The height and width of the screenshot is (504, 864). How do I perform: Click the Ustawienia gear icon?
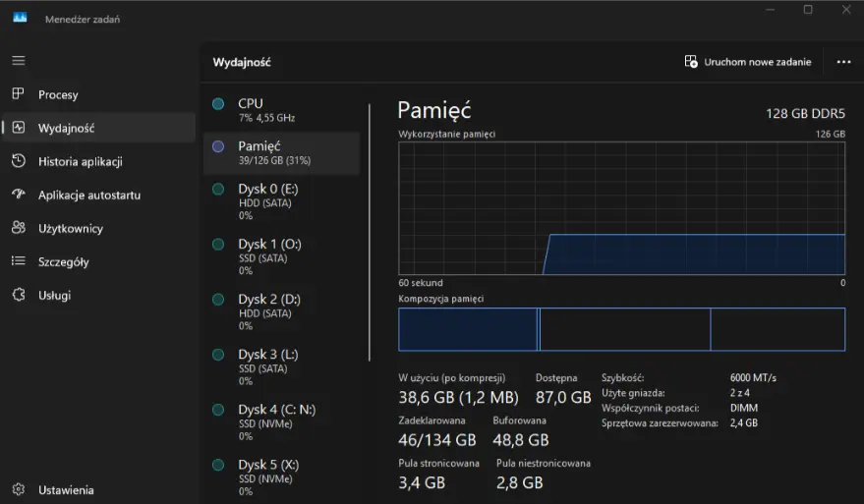[19, 489]
